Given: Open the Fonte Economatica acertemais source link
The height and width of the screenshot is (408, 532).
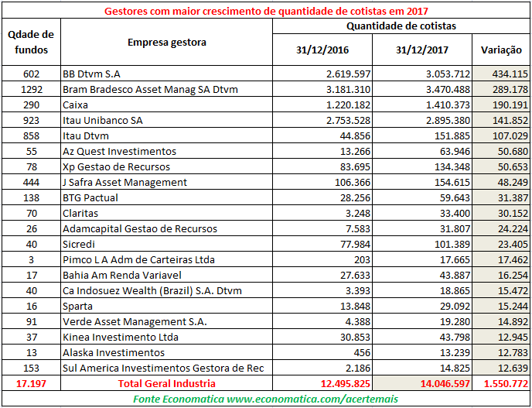Looking at the screenshot, I should [x=266, y=399].
